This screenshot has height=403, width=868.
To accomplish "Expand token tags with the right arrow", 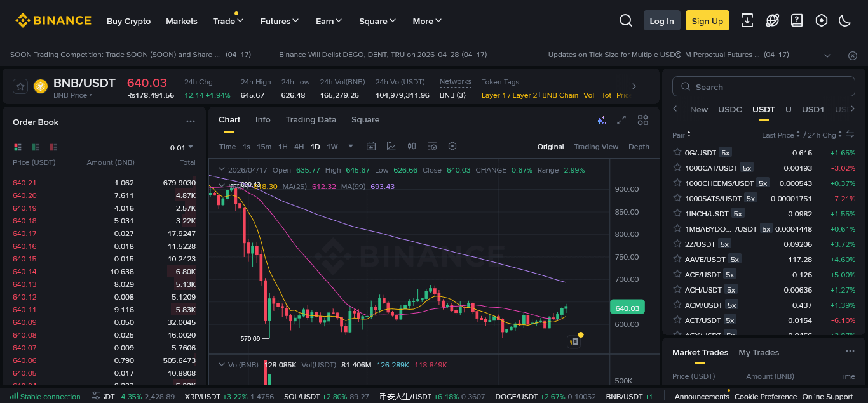I will click(x=634, y=86).
